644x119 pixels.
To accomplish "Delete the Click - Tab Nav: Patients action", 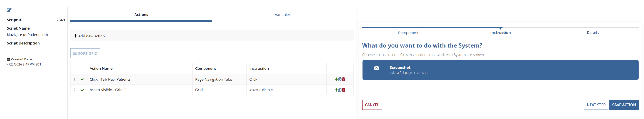I will click(344, 79).
